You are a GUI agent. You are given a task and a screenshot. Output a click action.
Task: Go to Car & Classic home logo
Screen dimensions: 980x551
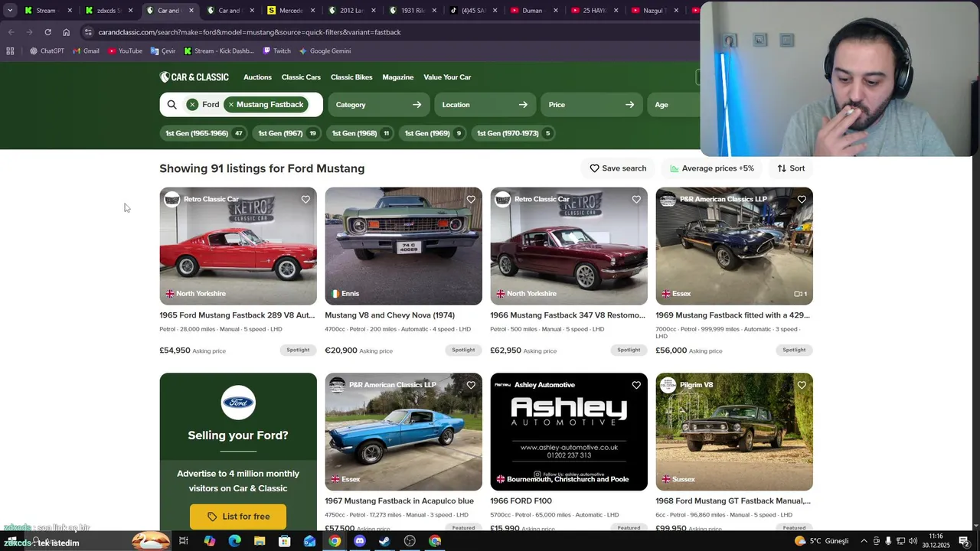tap(194, 77)
